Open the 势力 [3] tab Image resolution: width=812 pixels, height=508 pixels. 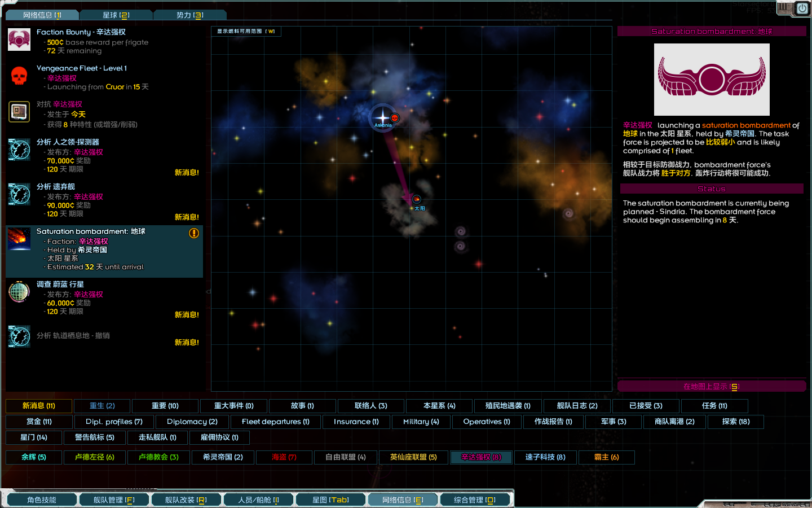190,15
